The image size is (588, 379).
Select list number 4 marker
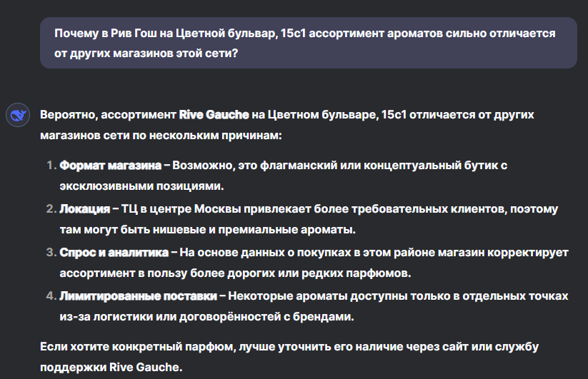coord(50,295)
